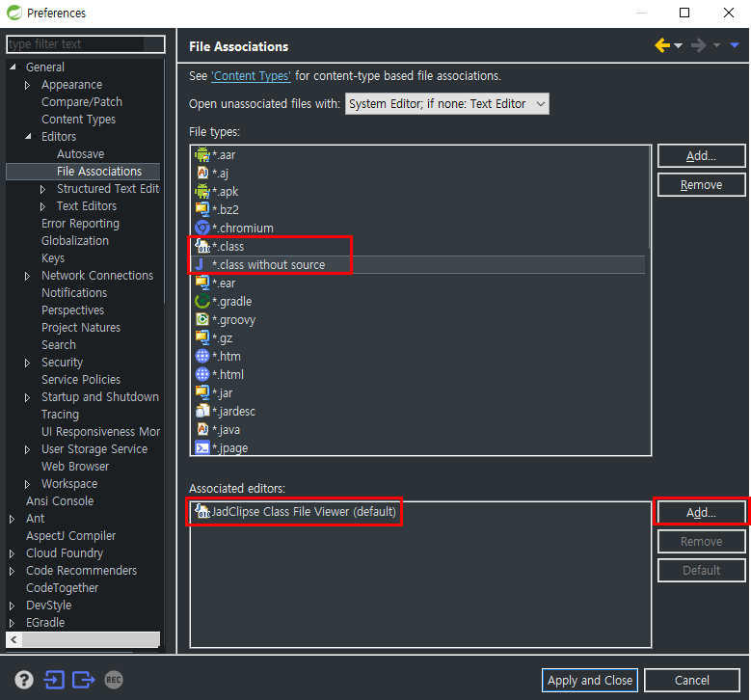This screenshot has width=751, height=700.
Task: Click the archive icon beside *.bz2
Action: (x=202, y=209)
